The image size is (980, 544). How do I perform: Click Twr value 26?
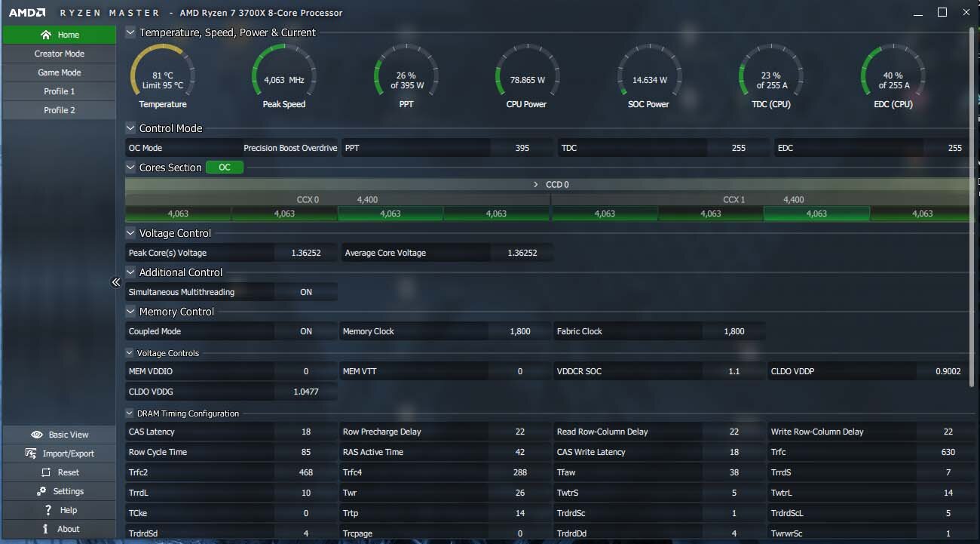tap(520, 493)
